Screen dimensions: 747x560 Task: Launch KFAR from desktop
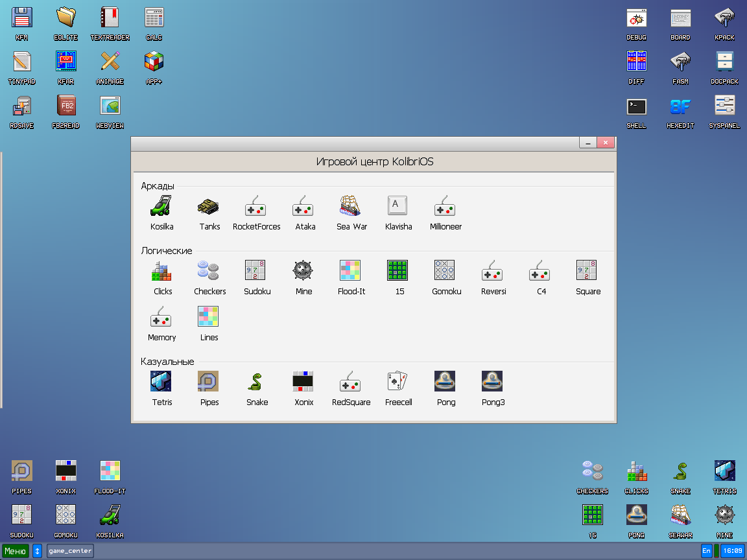[x=65, y=68]
